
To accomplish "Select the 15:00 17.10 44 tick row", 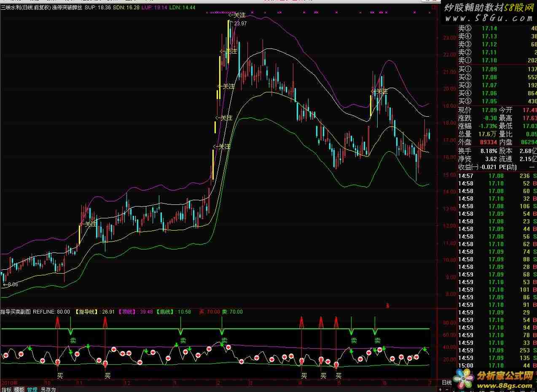I will coord(497,365).
